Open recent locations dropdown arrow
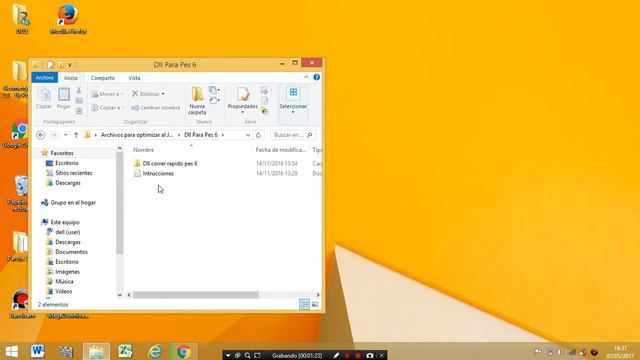The image size is (640, 360). (65, 135)
